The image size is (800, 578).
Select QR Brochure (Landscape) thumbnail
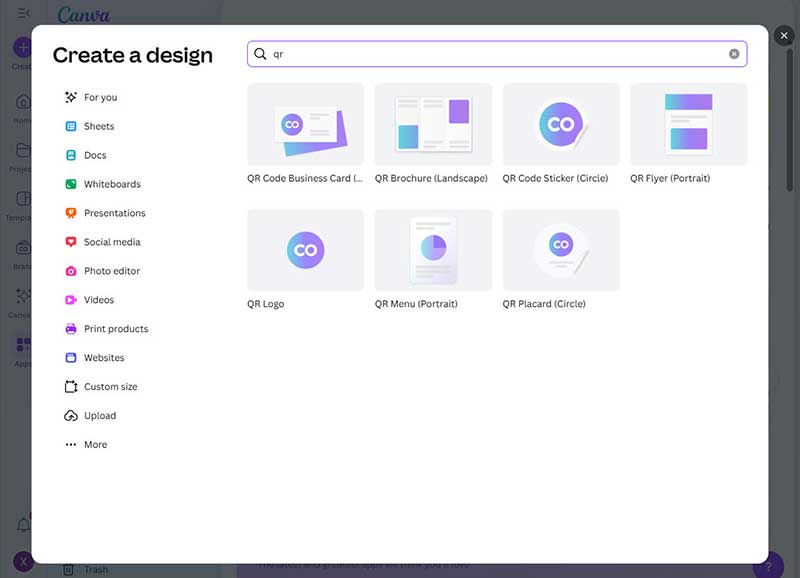pos(433,124)
